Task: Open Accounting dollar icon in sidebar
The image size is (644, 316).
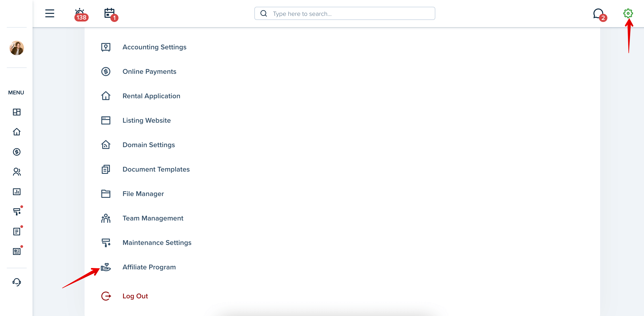Action: coord(17,152)
